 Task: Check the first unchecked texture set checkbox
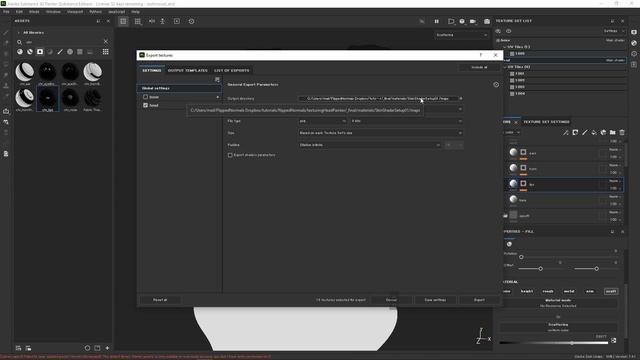(145, 97)
